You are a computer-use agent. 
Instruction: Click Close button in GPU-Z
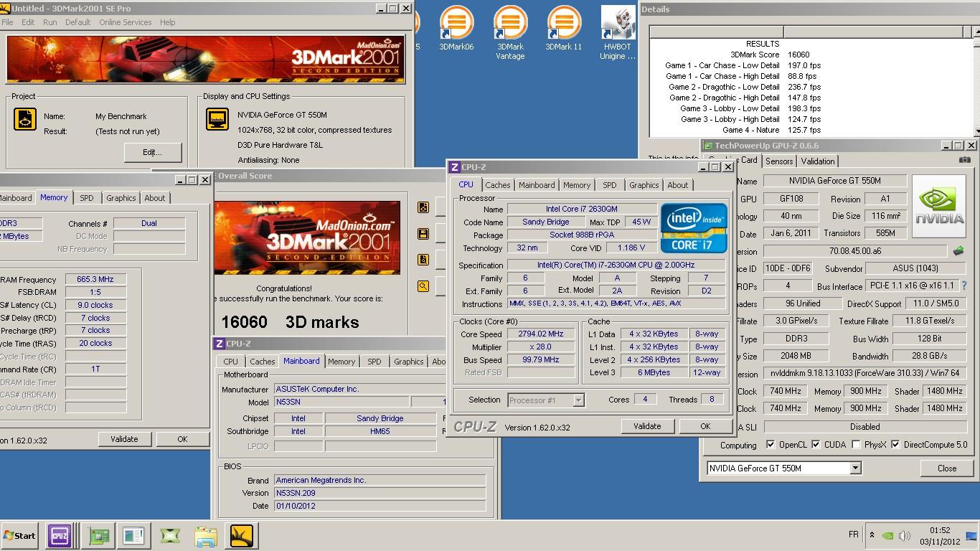947,468
